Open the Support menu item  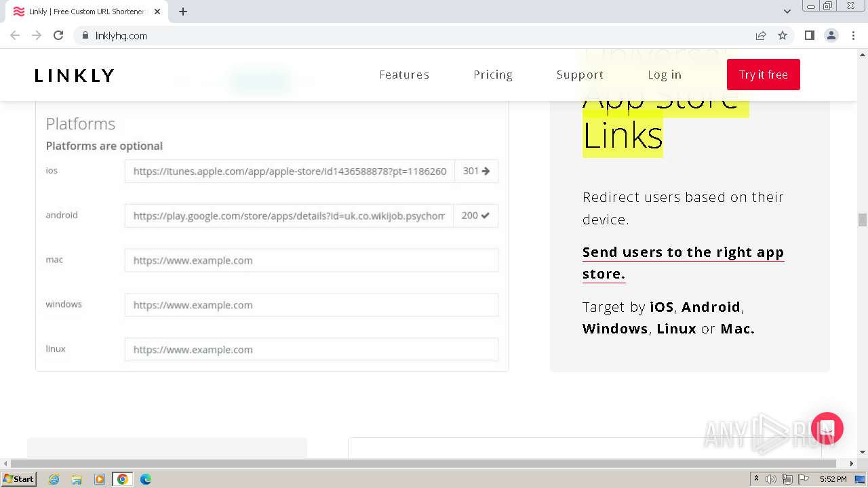click(x=580, y=75)
